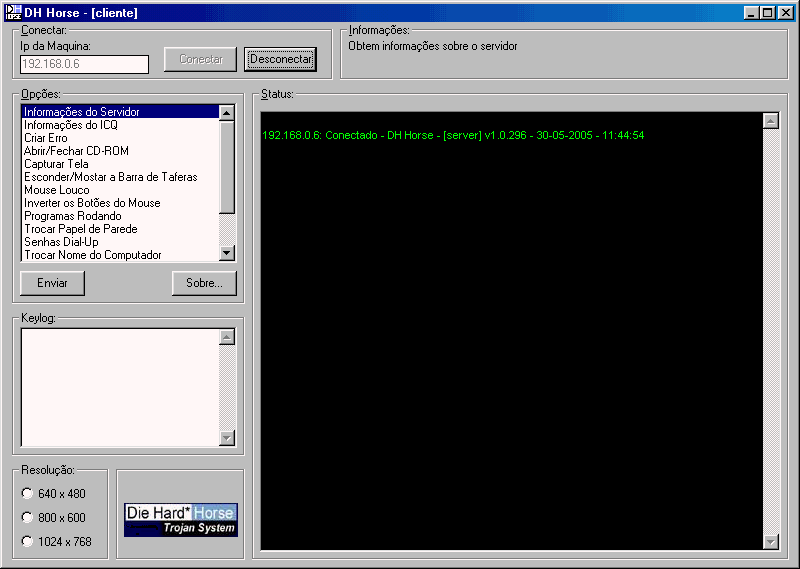Click the Die Hard Horse Trojan System logo

coord(181,520)
